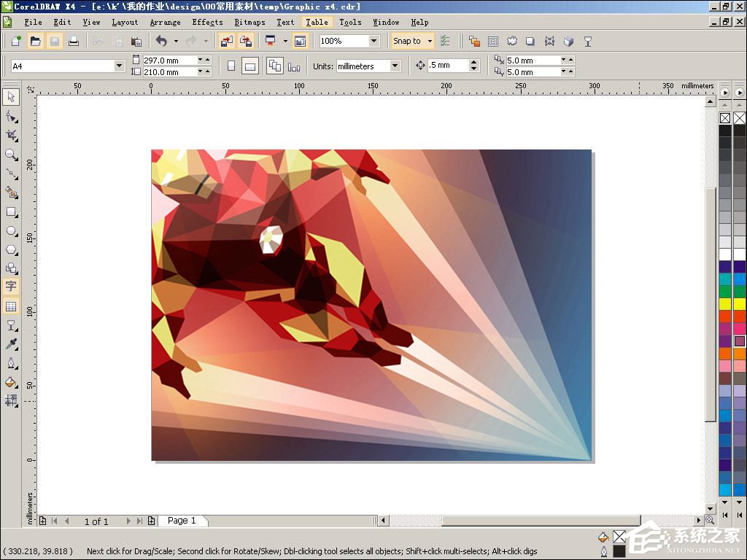Go to the previous page arrow
The width and height of the screenshot is (747, 560).
[x=67, y=521]
